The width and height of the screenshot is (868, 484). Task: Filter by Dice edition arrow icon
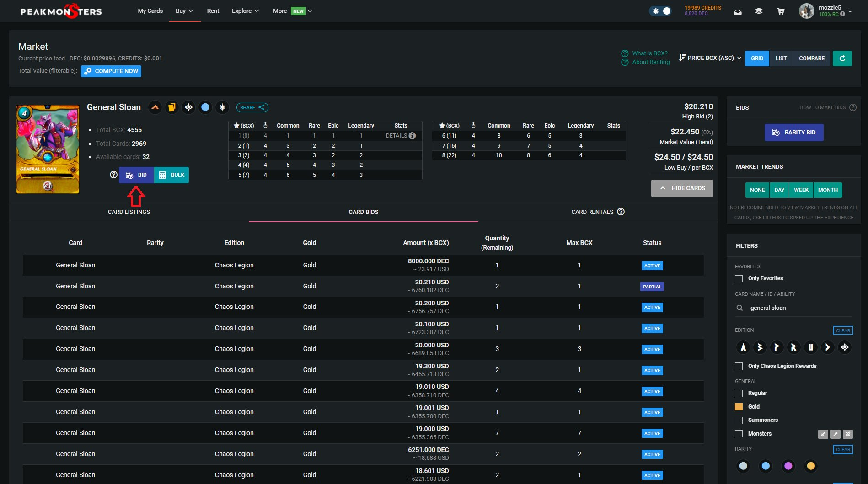tap(827, 347)
